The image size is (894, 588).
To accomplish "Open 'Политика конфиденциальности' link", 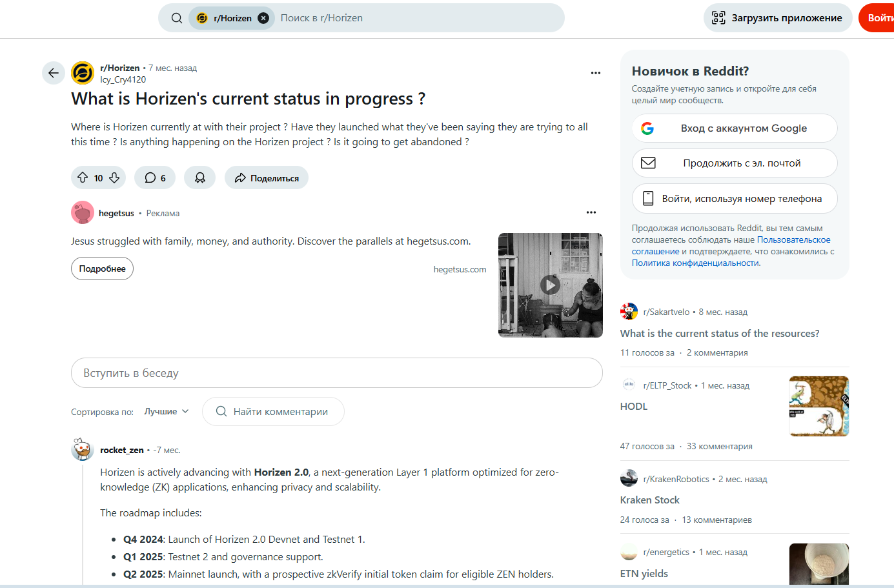I will [x=695, y=263].
